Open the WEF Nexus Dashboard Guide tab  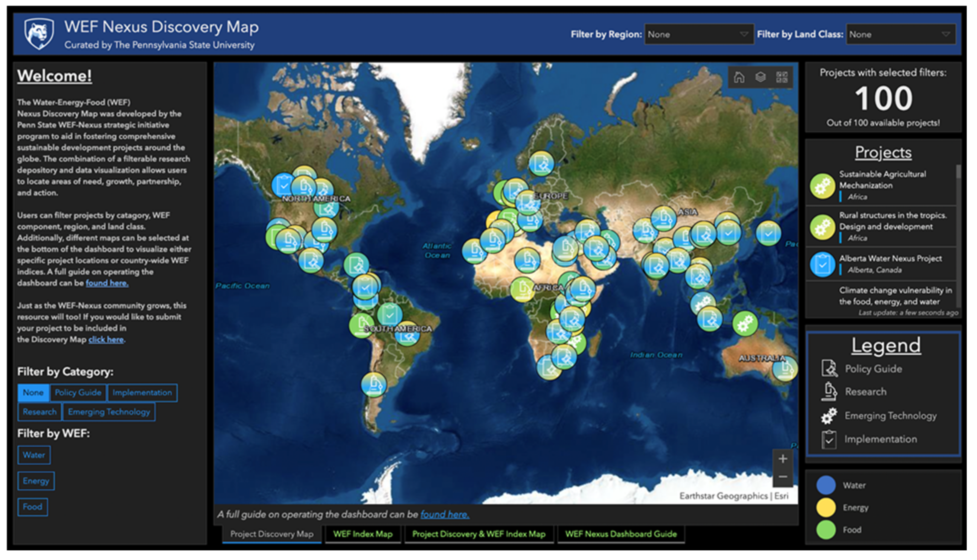click(x=620, y=534)
